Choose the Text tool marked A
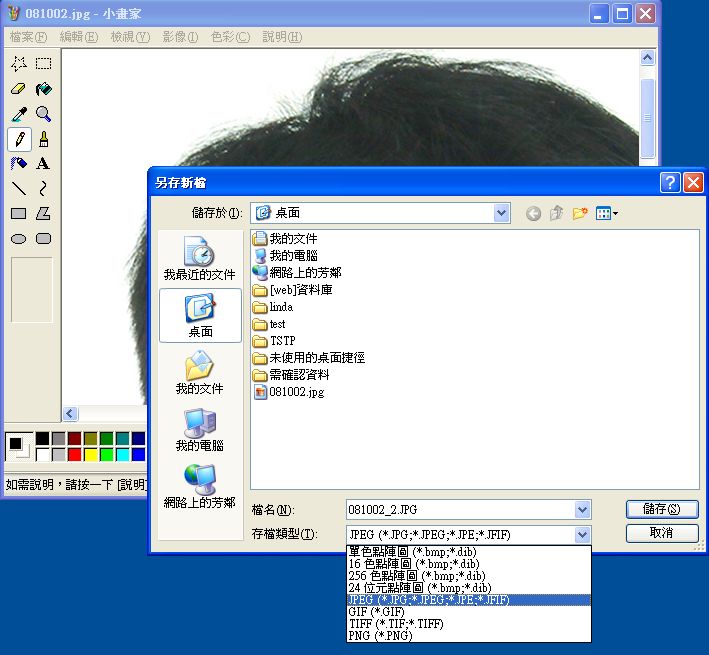Image resolution: width=709 pixels, height=655 pixels. tap(43, 163)
